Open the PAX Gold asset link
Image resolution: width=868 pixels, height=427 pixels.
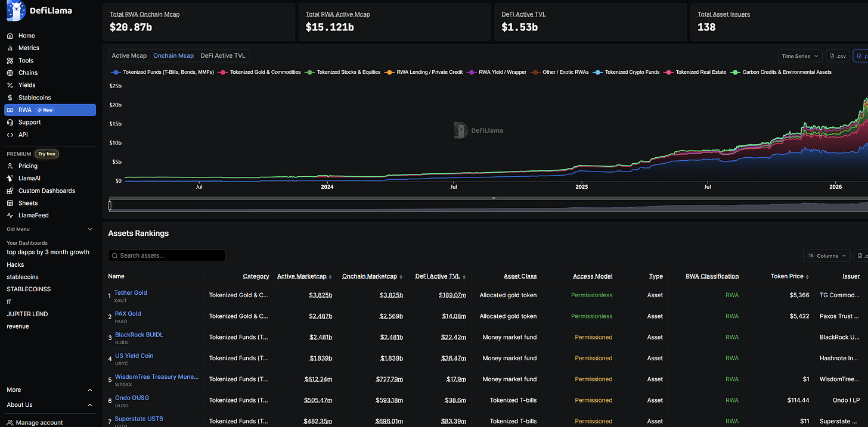pos(128,314)
